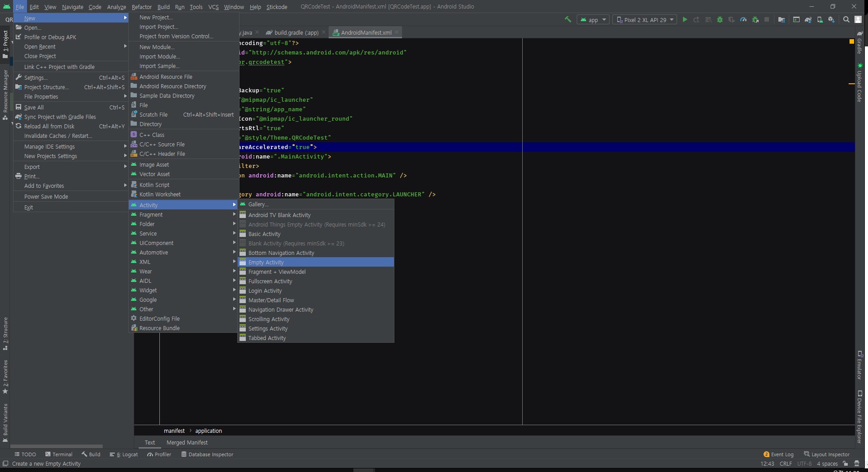Click the Run with Coverage icon
This screenshot has width=868, height=472.
click(732, 19)
